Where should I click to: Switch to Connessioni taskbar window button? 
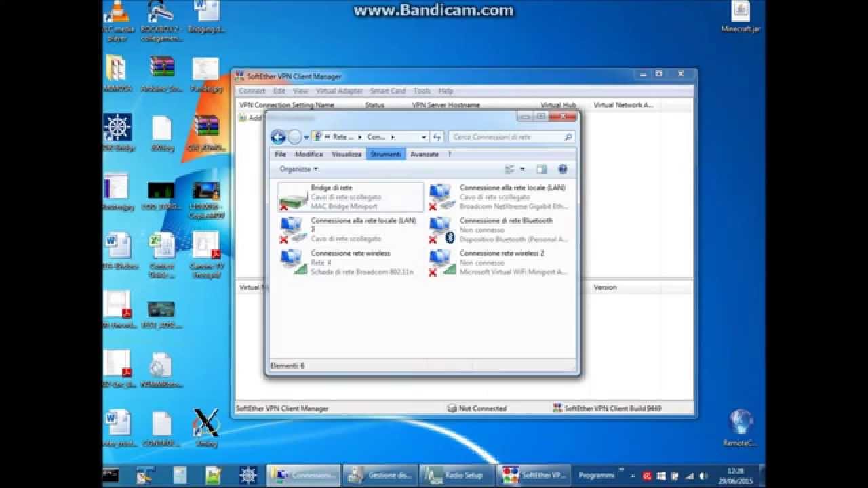coord(304,475)
